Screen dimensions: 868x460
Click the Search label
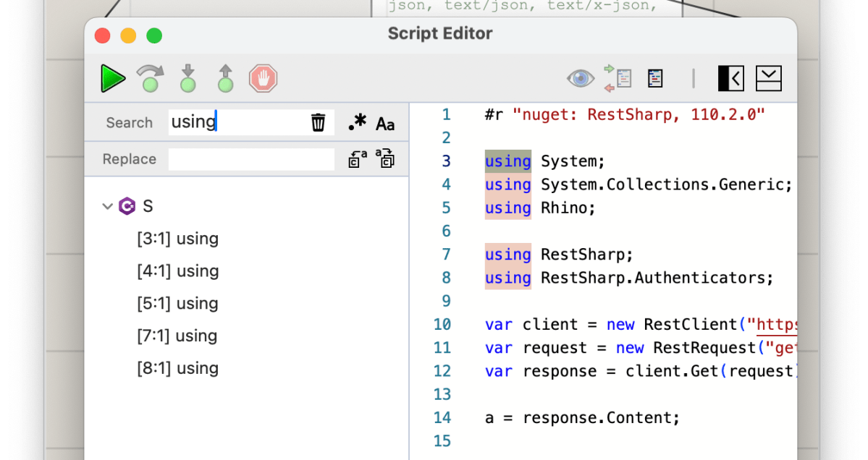click(x=129, y=123)
